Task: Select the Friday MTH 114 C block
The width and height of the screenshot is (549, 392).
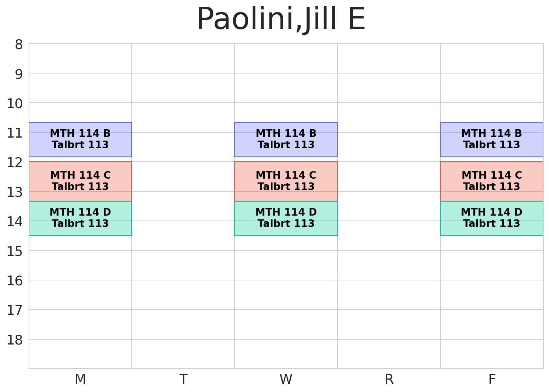Action: 492,181
